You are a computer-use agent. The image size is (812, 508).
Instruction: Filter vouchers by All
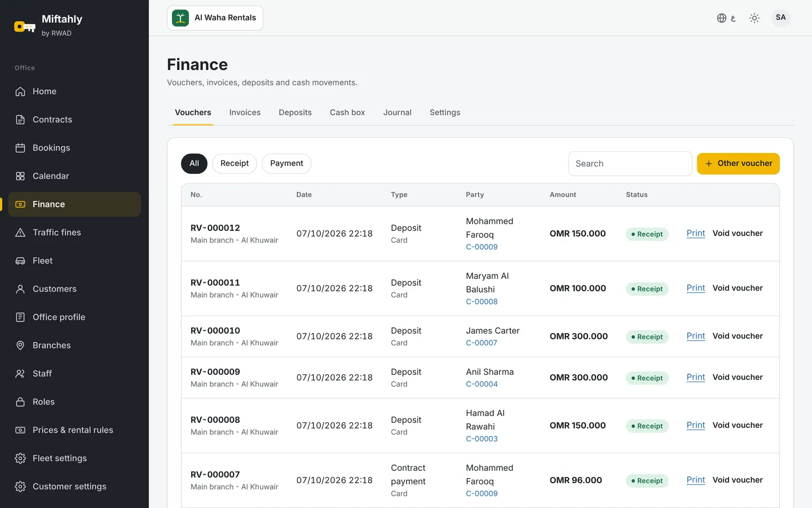pyautogui.click(x=194, y=164)
